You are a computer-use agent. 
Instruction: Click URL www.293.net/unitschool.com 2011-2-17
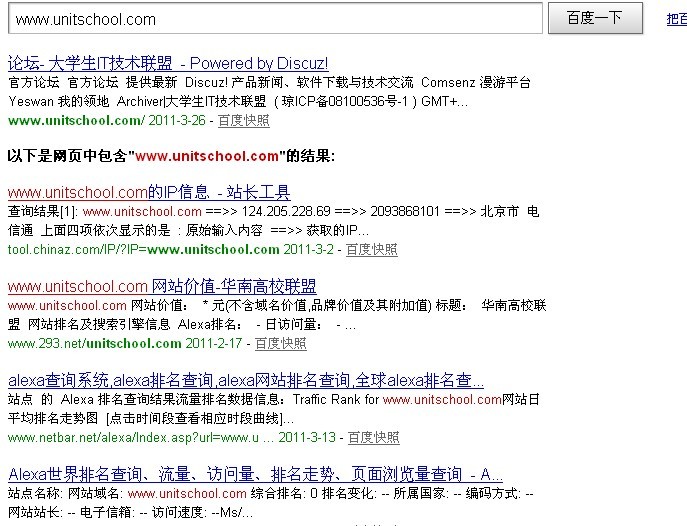pyautogui.click(x=125, y=343)
